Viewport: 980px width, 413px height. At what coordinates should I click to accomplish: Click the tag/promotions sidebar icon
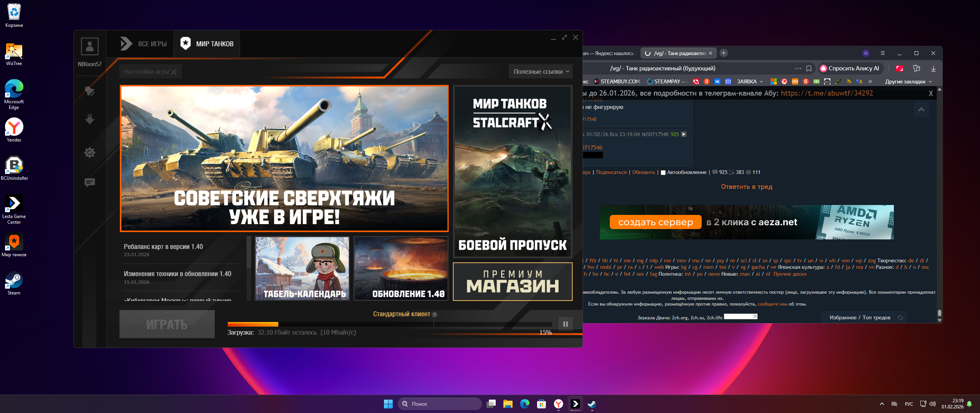click(x=90, y=91)
